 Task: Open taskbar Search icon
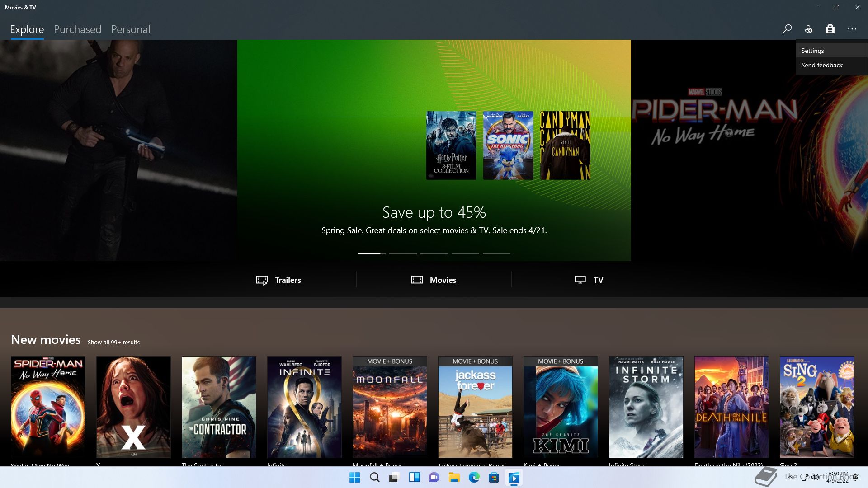pyautogui.click(x=375, y=478)
